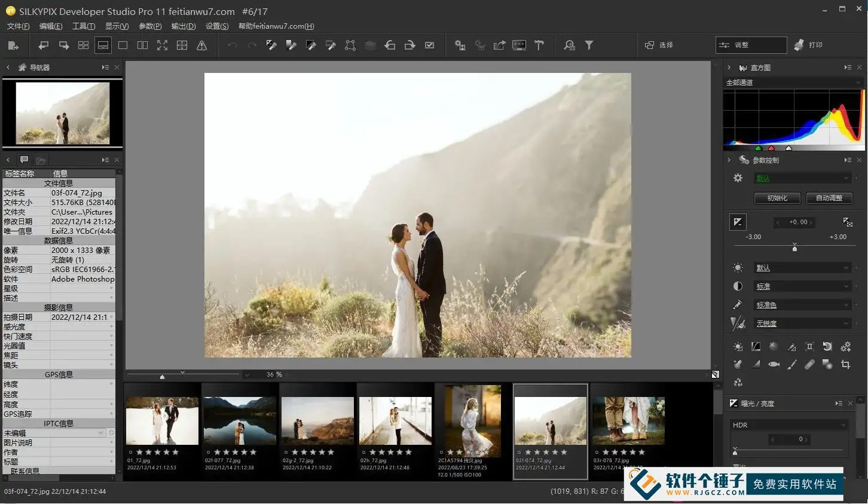Give 03f-074_72.jpg a fifth star rating
This screenshot has height=504, width=868.
[564, 452]
